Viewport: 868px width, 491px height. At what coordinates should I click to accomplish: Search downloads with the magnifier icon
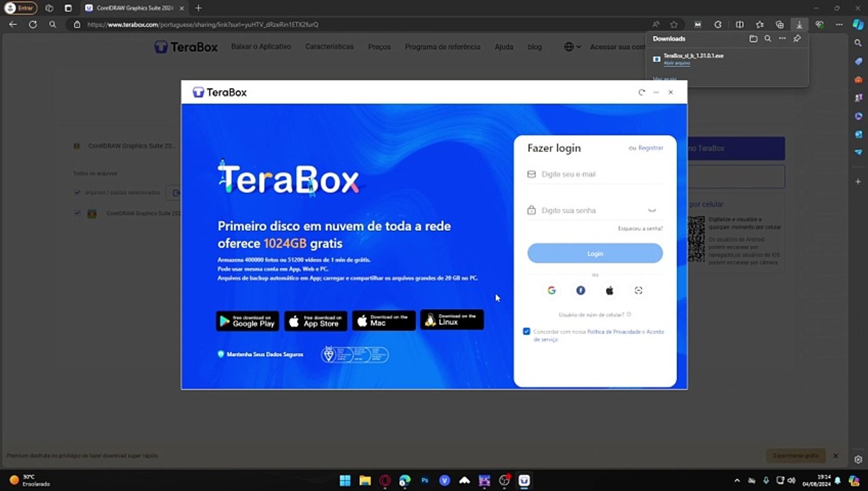click(x=768, y=39)
